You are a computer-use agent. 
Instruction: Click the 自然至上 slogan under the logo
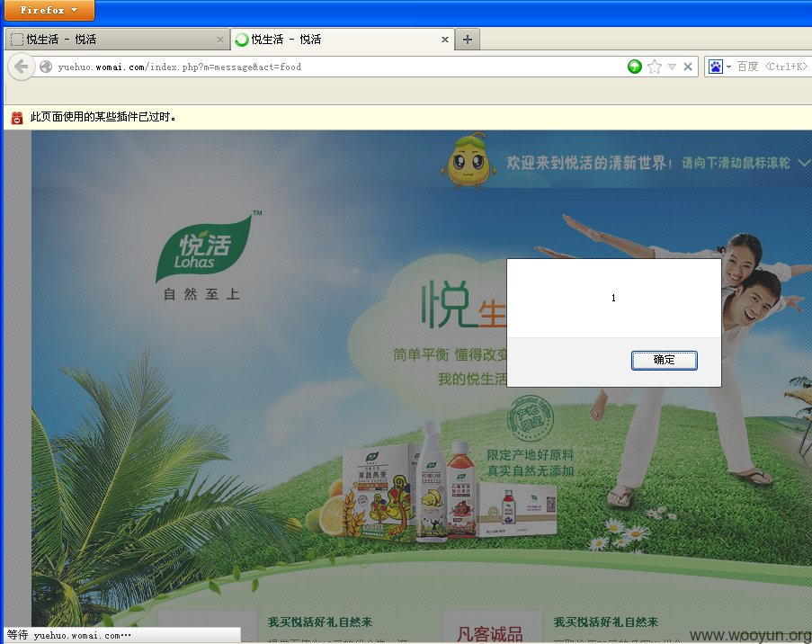pos(201,294)
